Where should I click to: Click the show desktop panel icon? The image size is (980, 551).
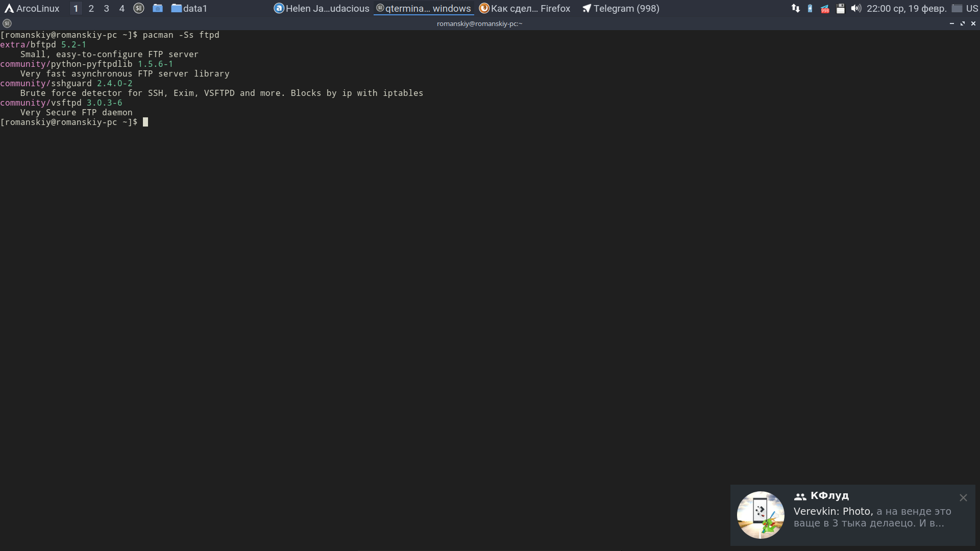pyautogui.click(x=957, y=8)
